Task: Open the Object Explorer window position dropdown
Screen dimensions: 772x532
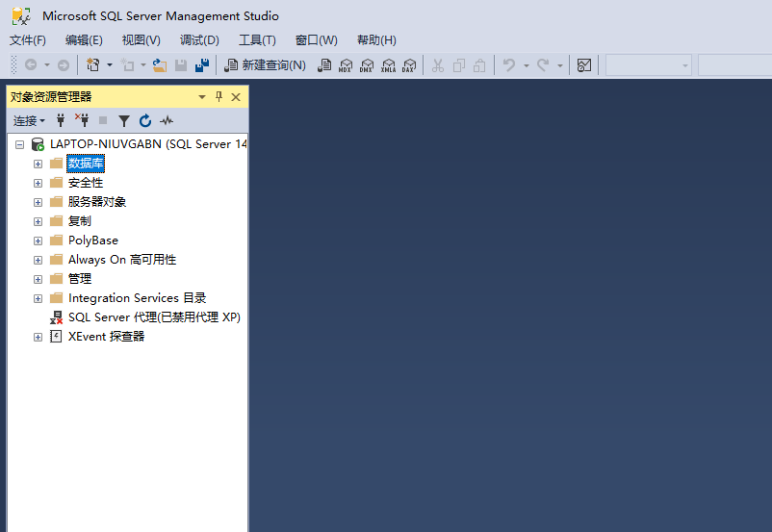Action: coord(202,97)
